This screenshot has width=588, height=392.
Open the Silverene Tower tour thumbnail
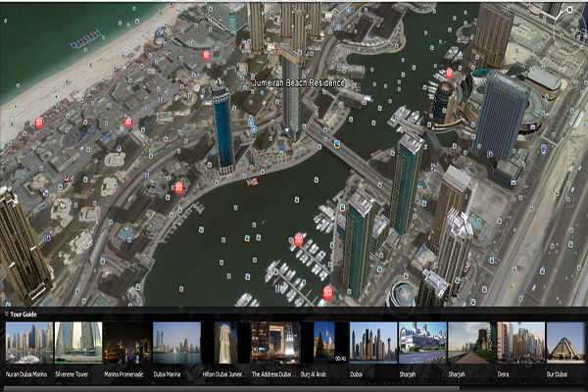(78, 343)
